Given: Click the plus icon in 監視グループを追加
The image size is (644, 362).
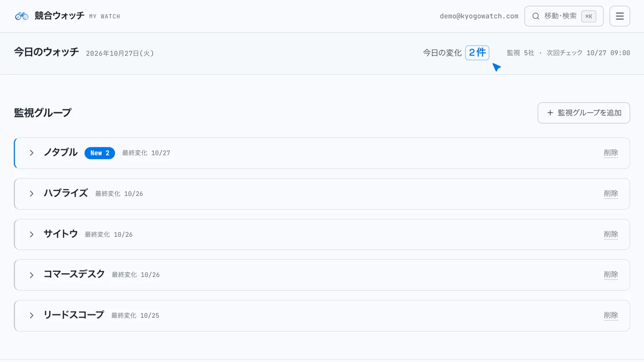Looking at the screenshot, I should pos(550,113).
